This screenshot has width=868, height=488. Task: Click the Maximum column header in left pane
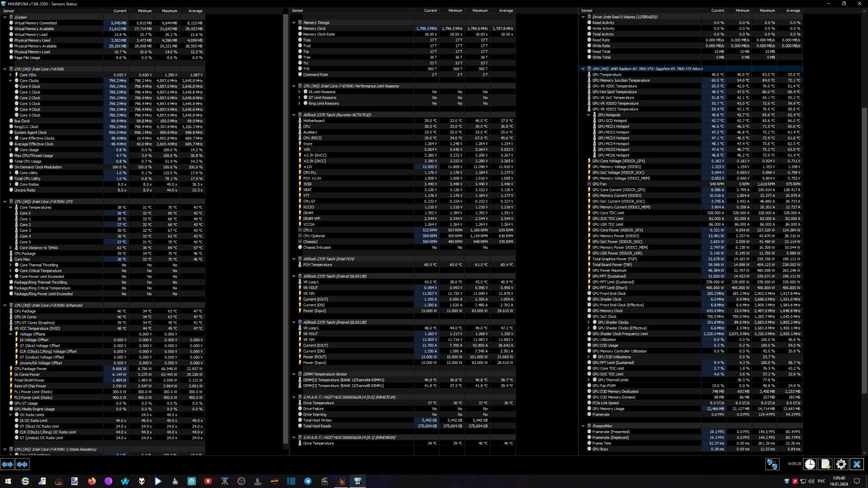(169, 11)
